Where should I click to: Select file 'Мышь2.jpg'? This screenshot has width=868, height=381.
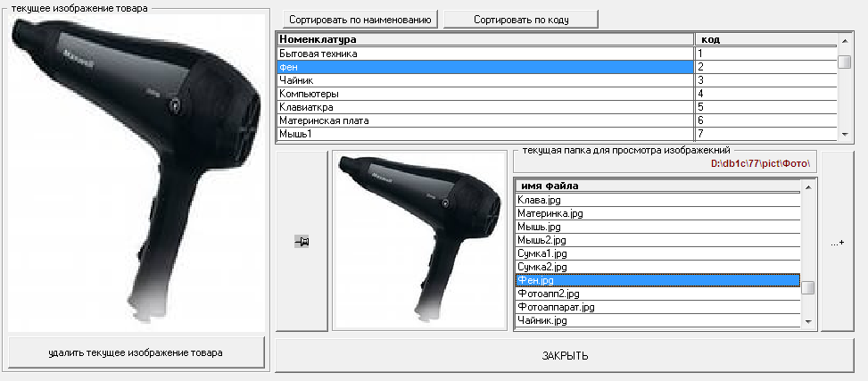(657, 240)
